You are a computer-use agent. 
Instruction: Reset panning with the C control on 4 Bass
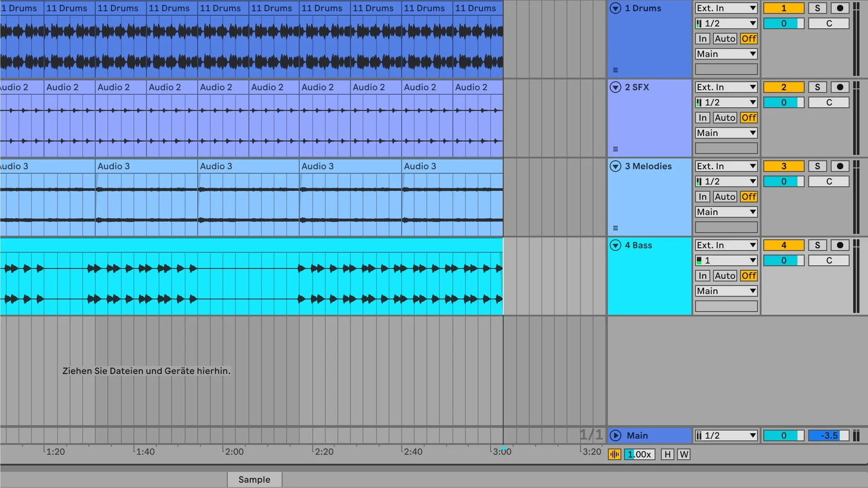pyautogui.click(x=828, y=260)
